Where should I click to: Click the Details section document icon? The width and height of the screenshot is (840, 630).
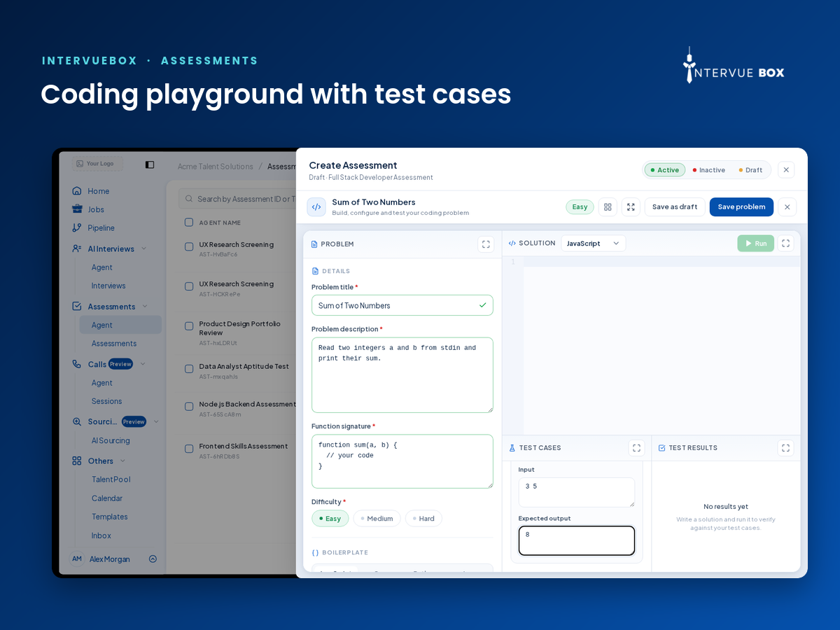tap(315, 271)
